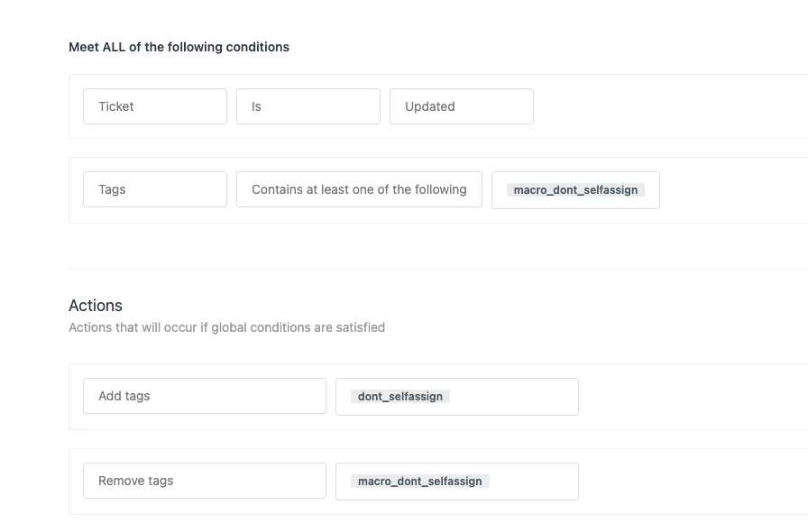Click the "Actions" section heading
The image size is (808, 532).
point(96,306)
